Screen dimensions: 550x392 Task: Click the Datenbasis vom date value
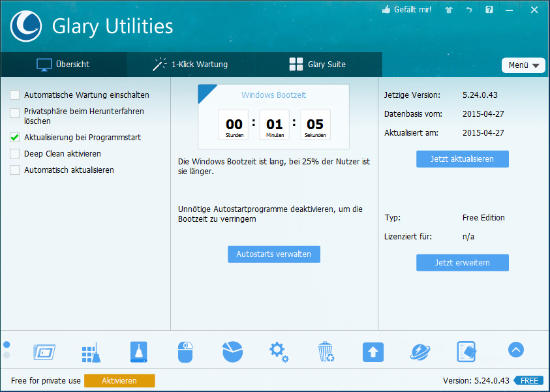click(483, 114)
